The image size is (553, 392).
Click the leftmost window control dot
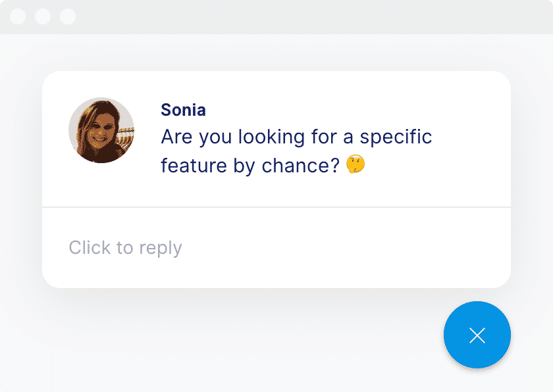[x=18, y=16]
